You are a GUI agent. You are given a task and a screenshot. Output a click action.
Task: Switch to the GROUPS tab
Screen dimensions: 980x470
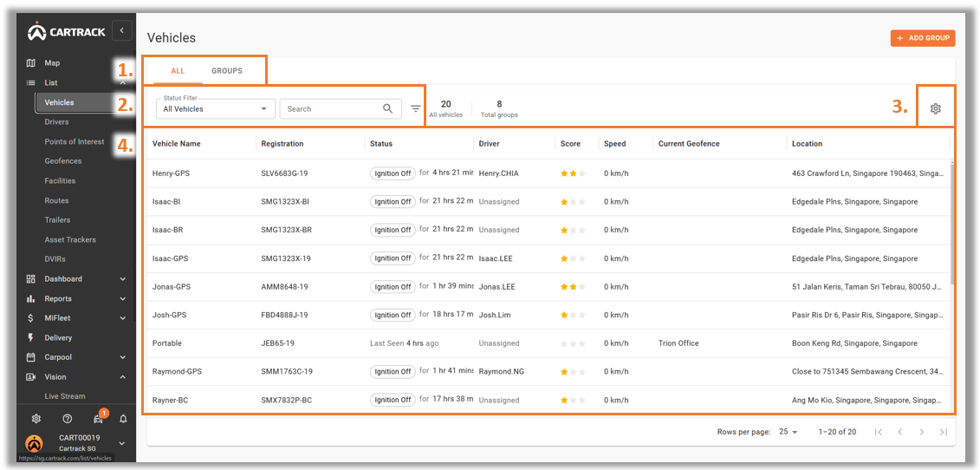(227, 71)
